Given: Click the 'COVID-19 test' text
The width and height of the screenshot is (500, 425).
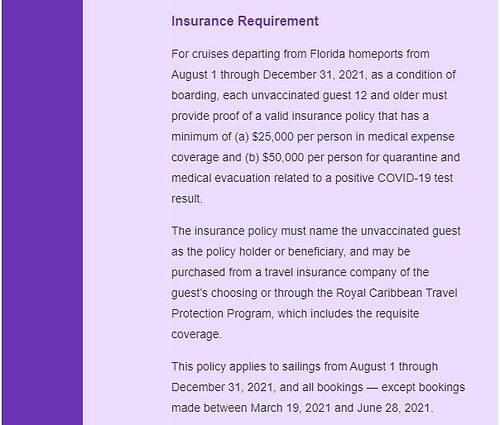Looking at the screenshot, I should click(415, 178).
